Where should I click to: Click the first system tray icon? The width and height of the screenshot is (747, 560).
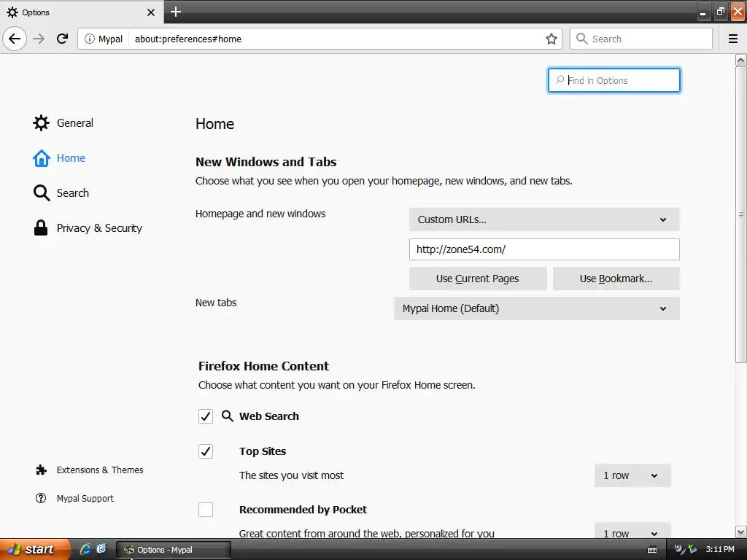coord(679,549)
